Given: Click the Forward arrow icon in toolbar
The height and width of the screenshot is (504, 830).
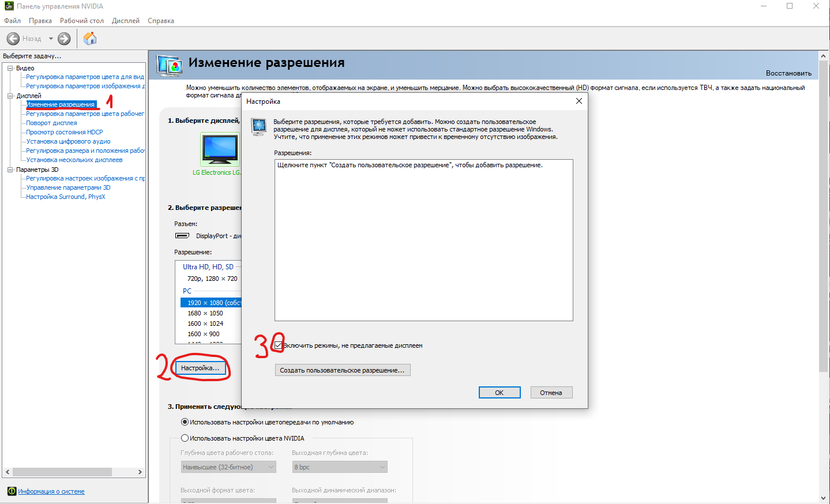Looking at the screenshot, I should tap(64, 39).
